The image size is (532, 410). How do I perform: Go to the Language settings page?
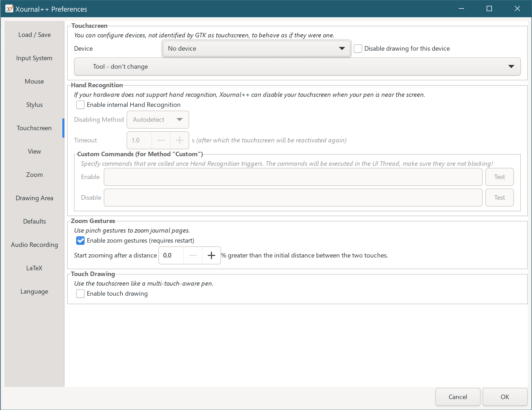click(34, 291)
